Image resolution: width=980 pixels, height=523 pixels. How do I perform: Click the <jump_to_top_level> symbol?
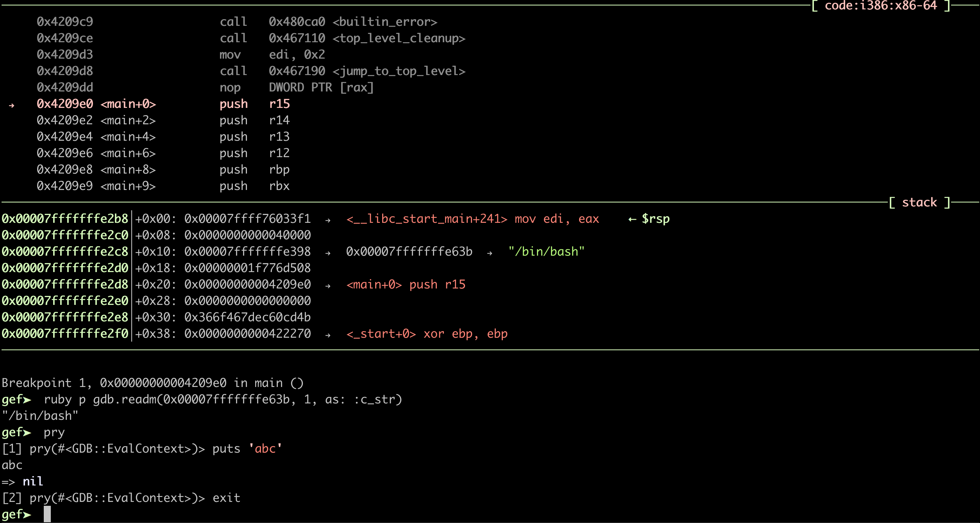click(399, 71)
